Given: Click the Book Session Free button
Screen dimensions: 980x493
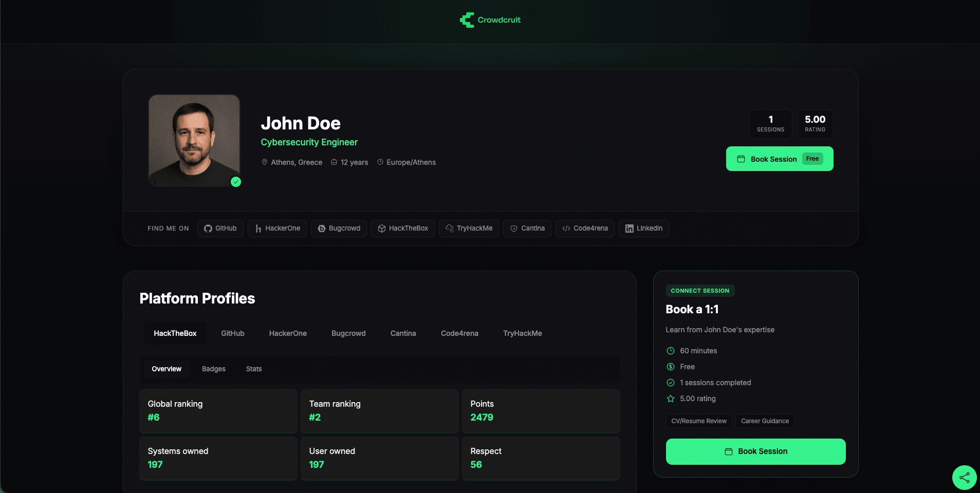Looking at the screenshot, I should pyautogui.click(x=780, y=159).
